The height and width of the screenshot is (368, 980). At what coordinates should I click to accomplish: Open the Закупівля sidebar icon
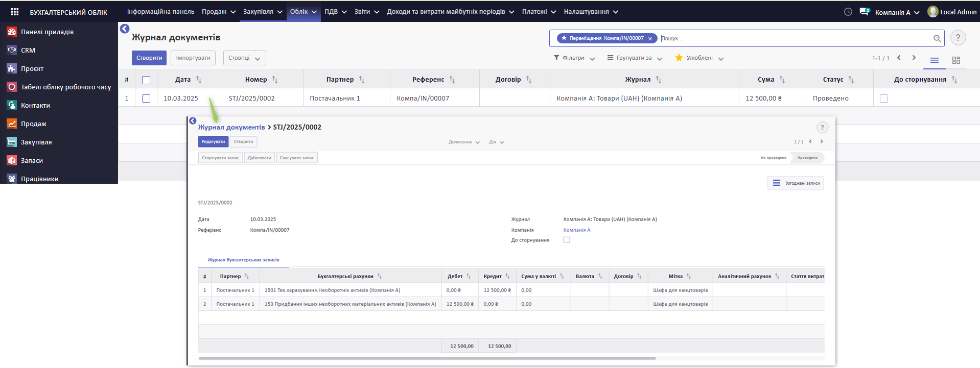pyautogui.click(x=12, y=142)
